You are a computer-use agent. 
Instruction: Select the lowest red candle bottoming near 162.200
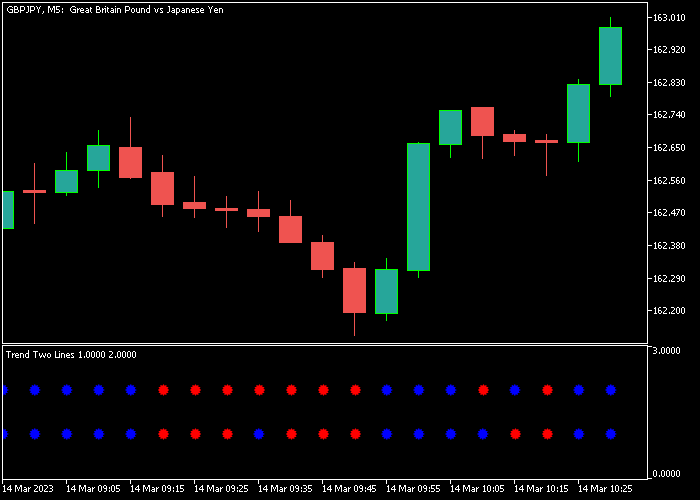pyautogui.click(x=354, y=290)
